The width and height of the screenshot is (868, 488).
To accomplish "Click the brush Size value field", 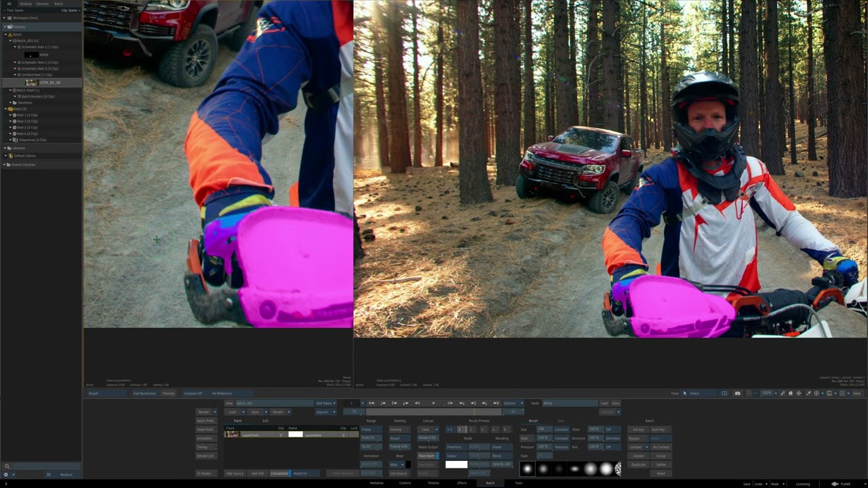I will point(545,430).
